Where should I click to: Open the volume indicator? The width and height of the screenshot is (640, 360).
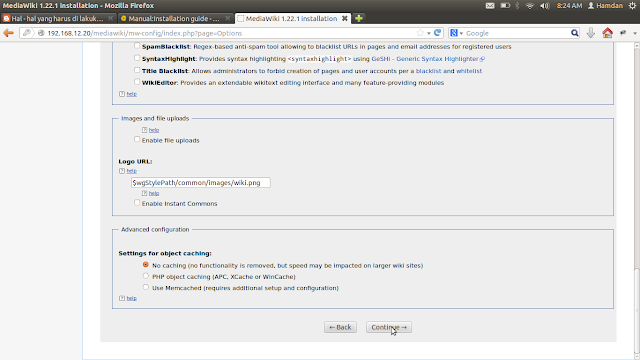(545, 6)
